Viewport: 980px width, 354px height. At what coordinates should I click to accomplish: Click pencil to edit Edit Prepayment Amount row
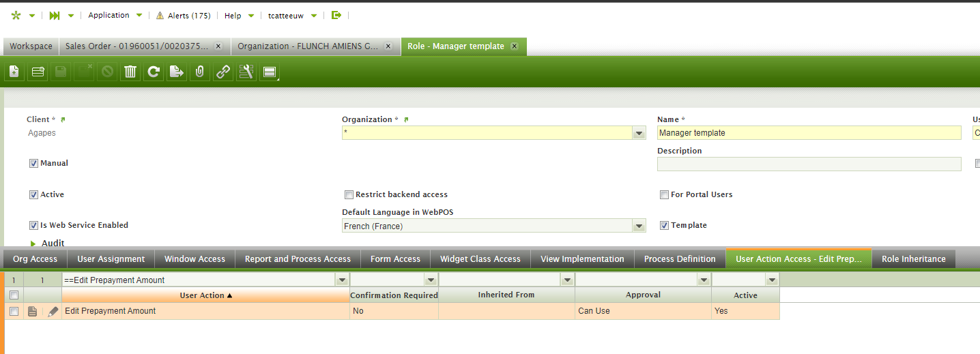(53, 311)
